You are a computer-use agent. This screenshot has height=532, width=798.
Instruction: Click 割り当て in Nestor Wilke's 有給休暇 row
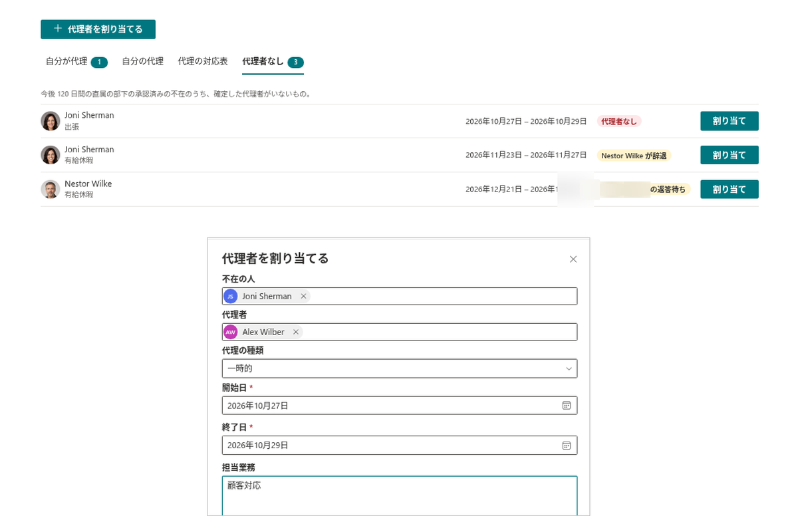point(729,190)
